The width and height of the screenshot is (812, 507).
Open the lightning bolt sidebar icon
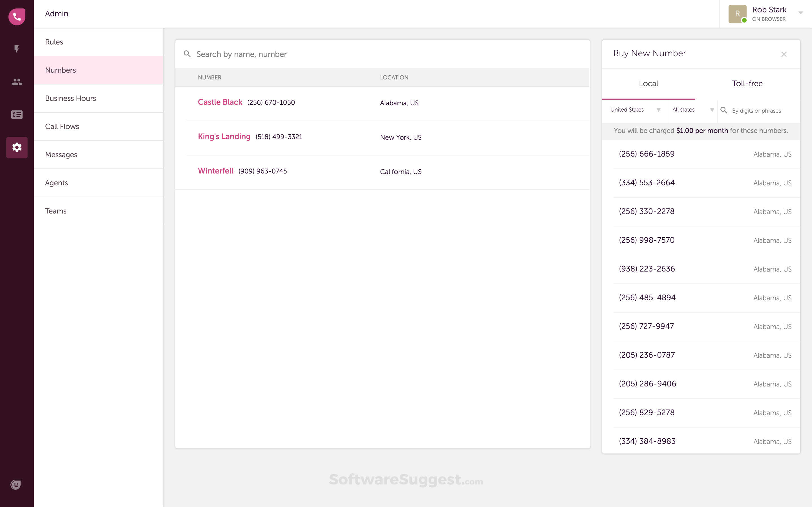16,49
